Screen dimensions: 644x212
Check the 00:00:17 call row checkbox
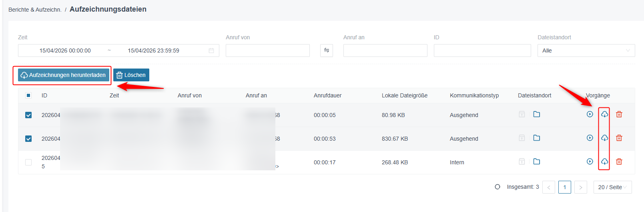coord(28,162)
